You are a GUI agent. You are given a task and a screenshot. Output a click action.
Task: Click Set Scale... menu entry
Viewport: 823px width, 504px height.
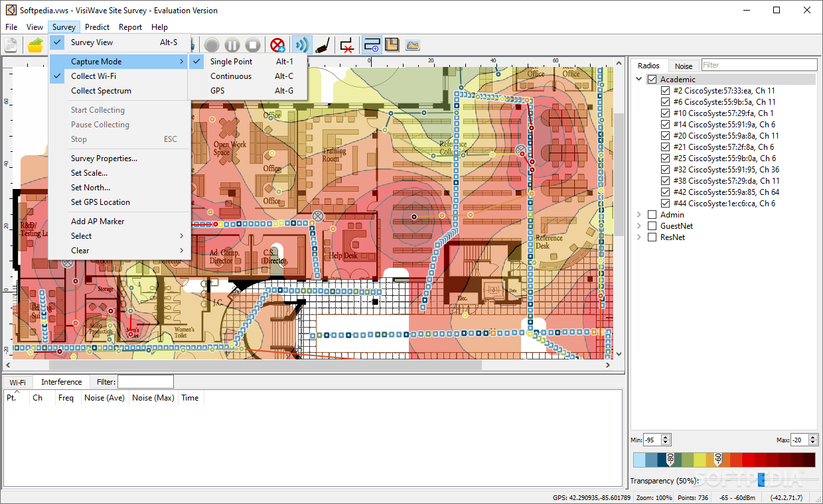point(119,173)
